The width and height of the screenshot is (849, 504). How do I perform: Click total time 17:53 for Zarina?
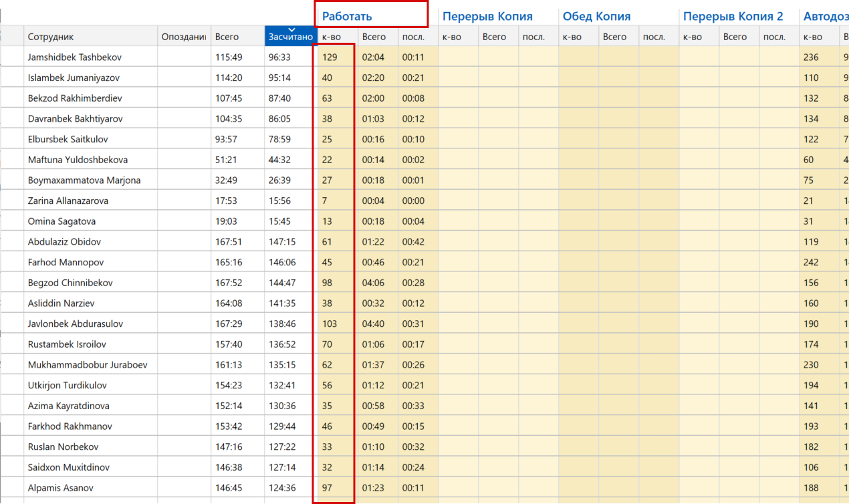226,201
